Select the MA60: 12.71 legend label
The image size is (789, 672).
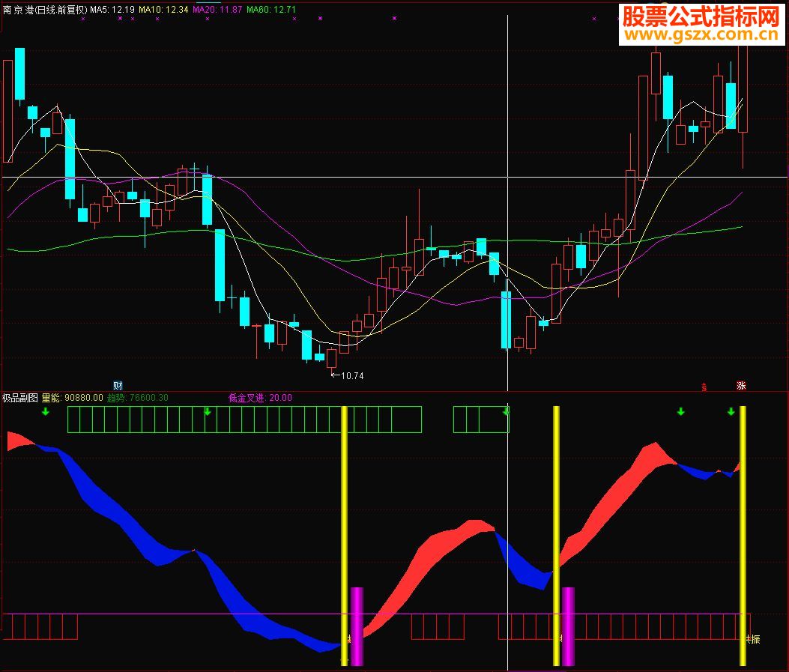[x=271, y=10]
